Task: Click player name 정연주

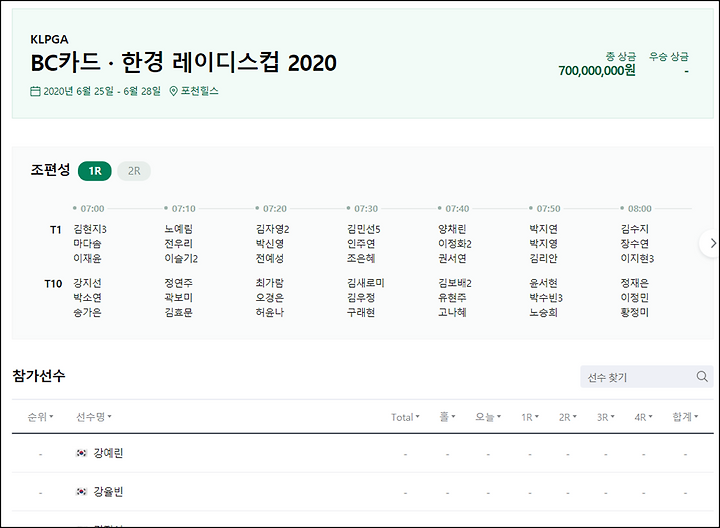Action: point(179,283)
